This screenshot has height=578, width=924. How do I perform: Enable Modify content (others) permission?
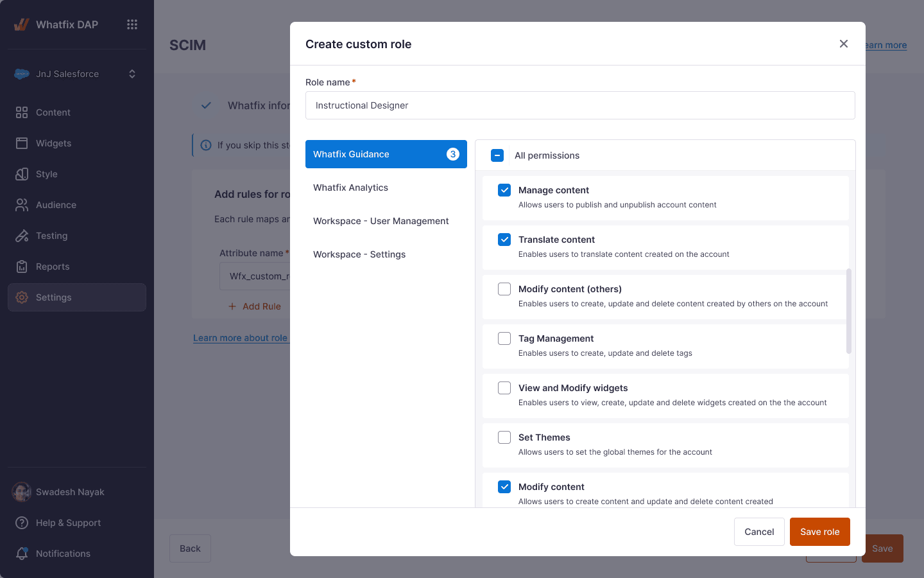pos(504,289)
